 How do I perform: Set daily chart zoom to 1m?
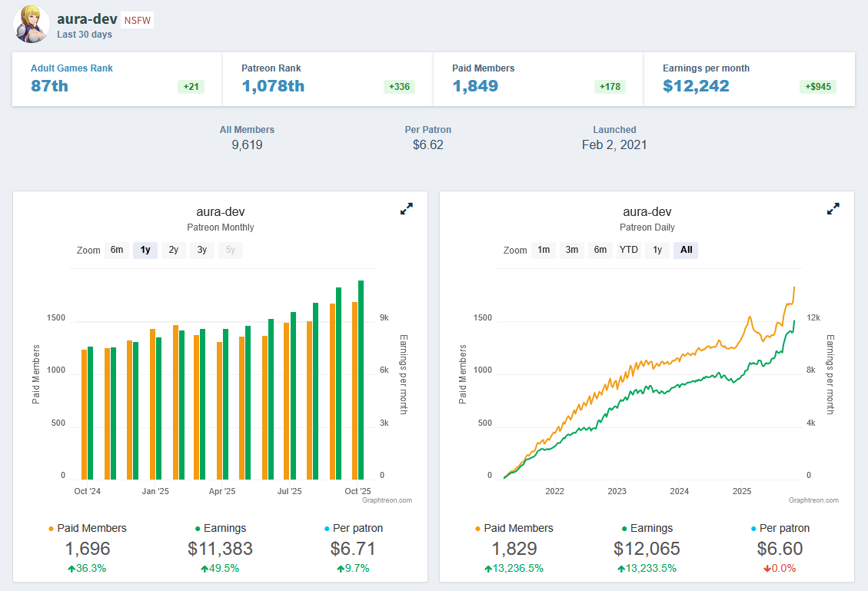tap(544, 250)
